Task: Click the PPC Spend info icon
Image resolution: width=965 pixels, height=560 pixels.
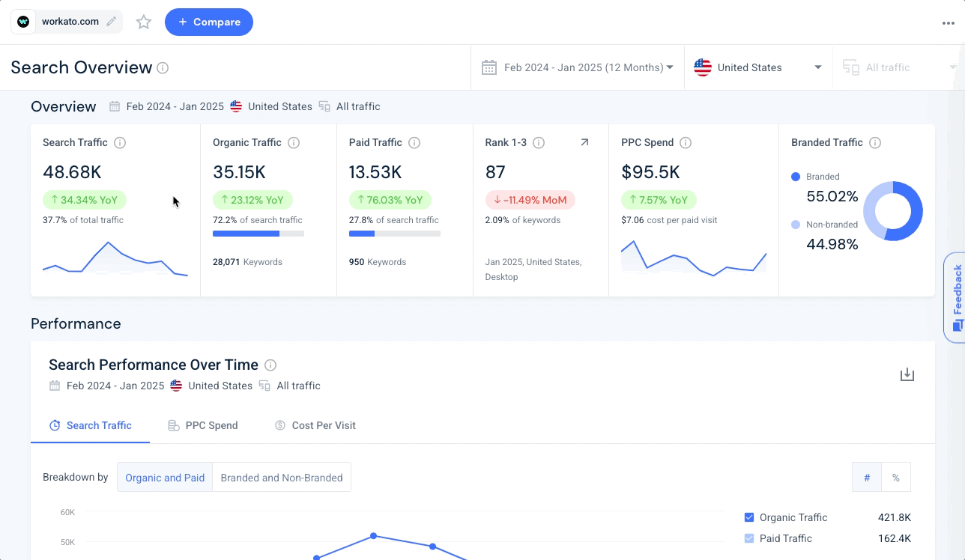Action: coord(686,143)
